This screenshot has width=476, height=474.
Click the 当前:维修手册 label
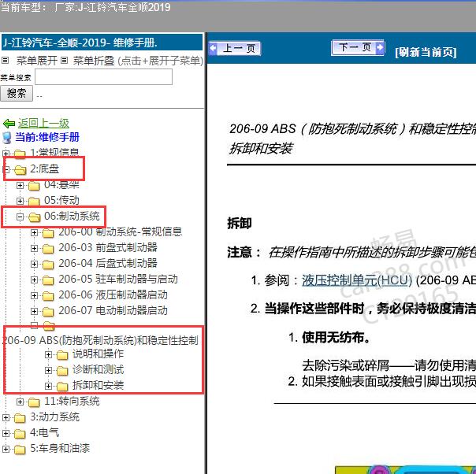(47, 137)
